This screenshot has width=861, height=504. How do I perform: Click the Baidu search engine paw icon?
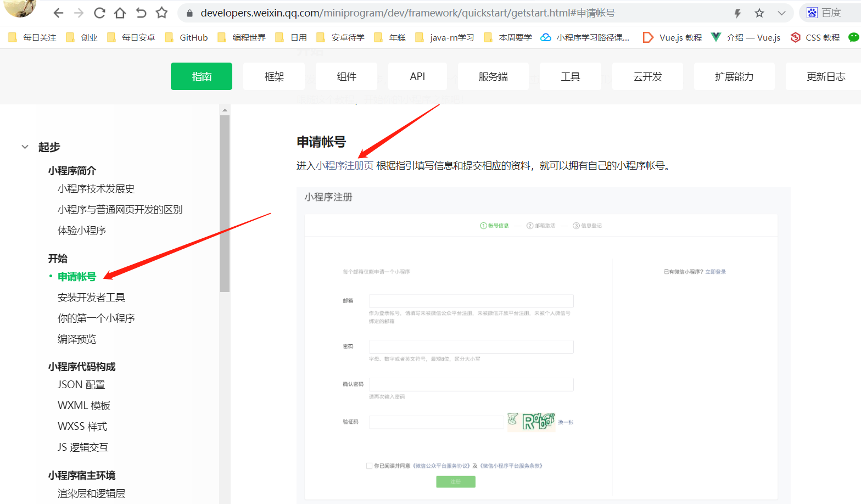tap(812, 13)
